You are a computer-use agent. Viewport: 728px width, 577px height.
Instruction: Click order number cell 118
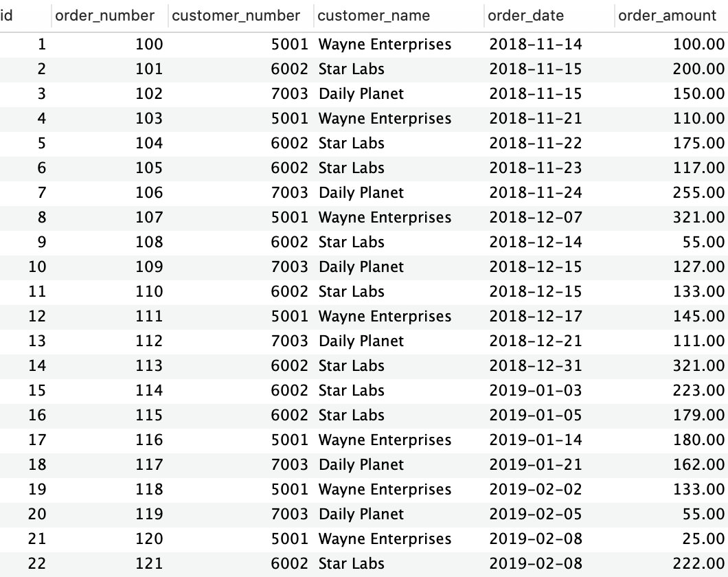(149, 489)
